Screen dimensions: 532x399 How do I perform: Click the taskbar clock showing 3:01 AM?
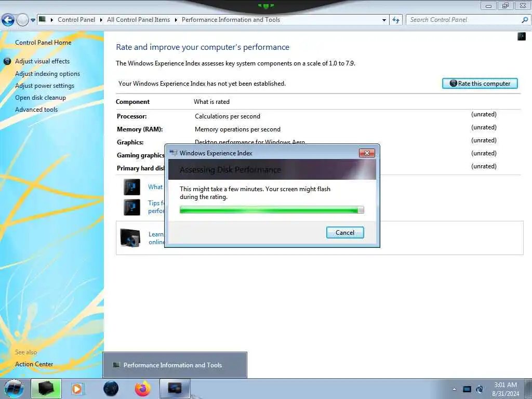point(506,389)
